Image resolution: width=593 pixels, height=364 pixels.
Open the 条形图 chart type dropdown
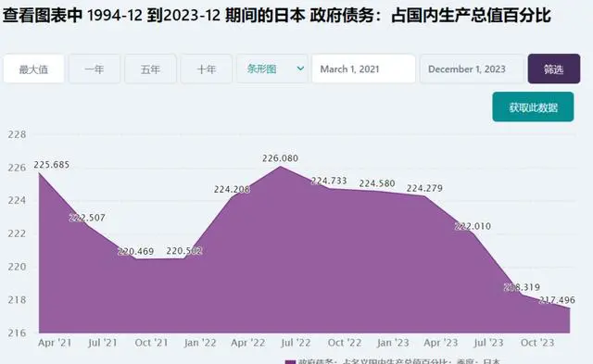pyautogui.click(x=271, y=69)
